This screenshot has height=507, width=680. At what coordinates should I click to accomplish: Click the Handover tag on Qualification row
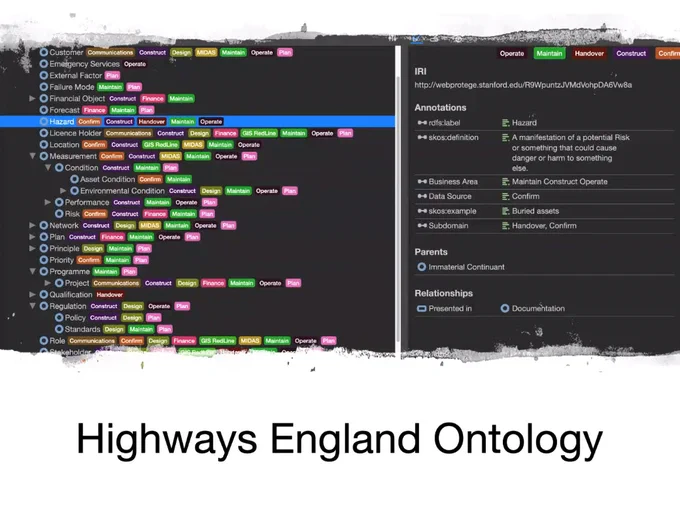(110, 294)
